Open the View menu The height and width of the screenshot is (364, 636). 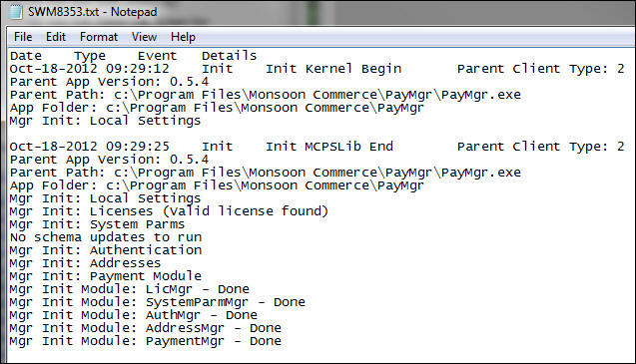point(144,37)
